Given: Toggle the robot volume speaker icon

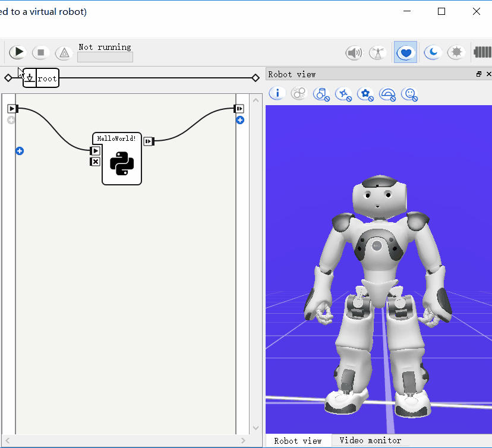Looking at the screenshot, I should pos(354,53).
